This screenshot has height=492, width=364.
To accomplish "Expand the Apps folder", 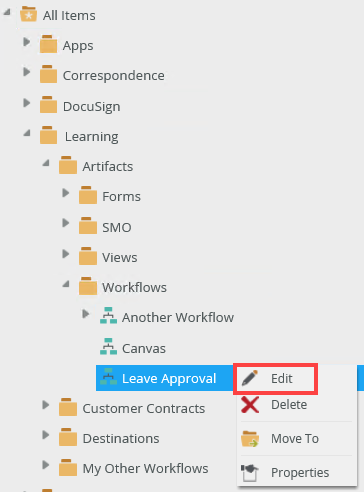I will click(x=27, y=42).
